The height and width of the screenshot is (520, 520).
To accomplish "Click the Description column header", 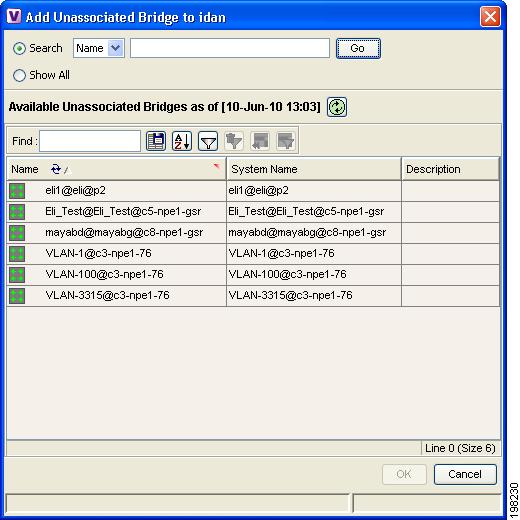I will [x=451, y=169].
